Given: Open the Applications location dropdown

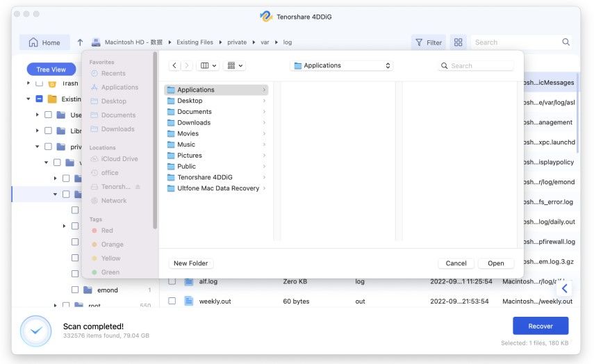Looking at the screenshot, I should tap(341, 65).
